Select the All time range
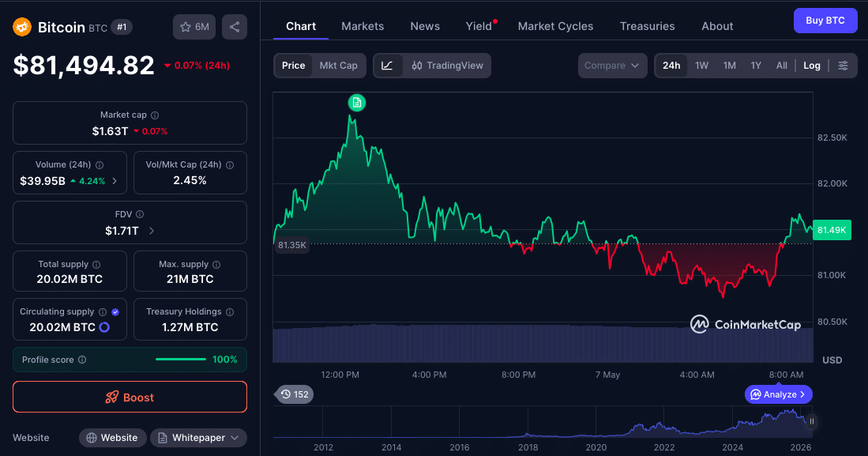 [x=782, y=66]
